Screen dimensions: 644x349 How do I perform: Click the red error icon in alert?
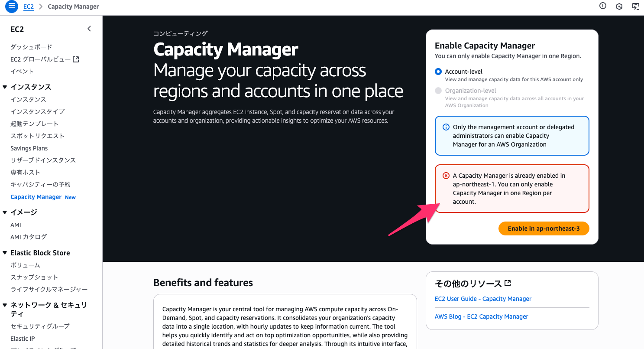tap(446, 176)
